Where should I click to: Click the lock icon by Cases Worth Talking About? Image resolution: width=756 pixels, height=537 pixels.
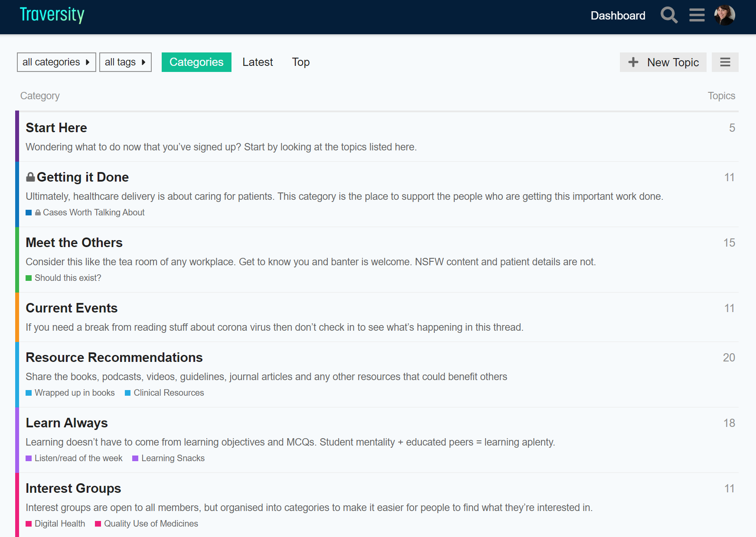tap(38, 212)
